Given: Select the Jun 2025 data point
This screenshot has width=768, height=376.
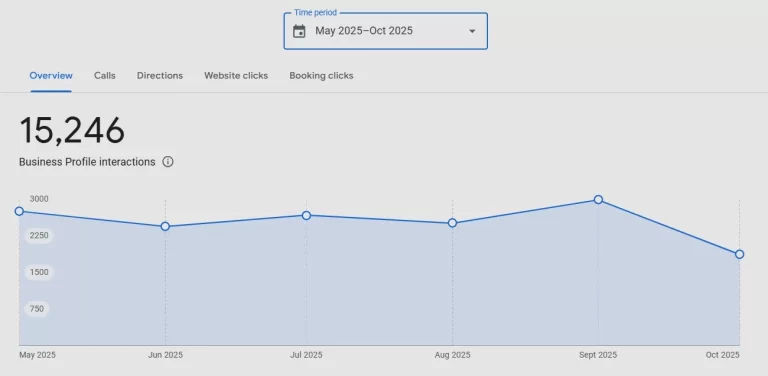Looking at the screenshot, I should 165,226.
